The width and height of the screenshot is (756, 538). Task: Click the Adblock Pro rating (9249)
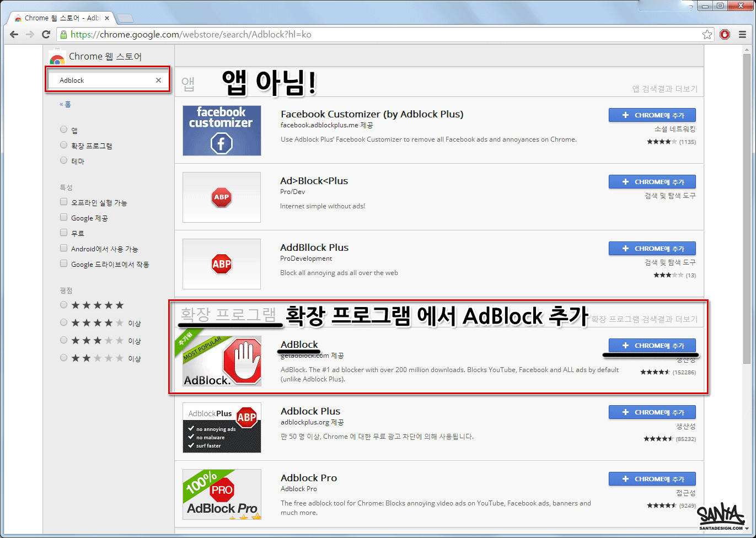pyautogui.click(x=671, y=506)
